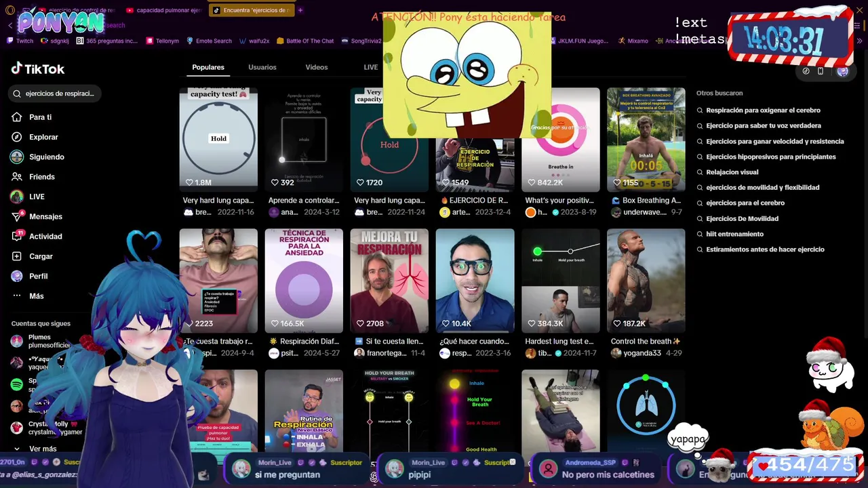This screenshot has height=488, width=868.
Task: Switch to Videos search tab
Action: point(317,67)
